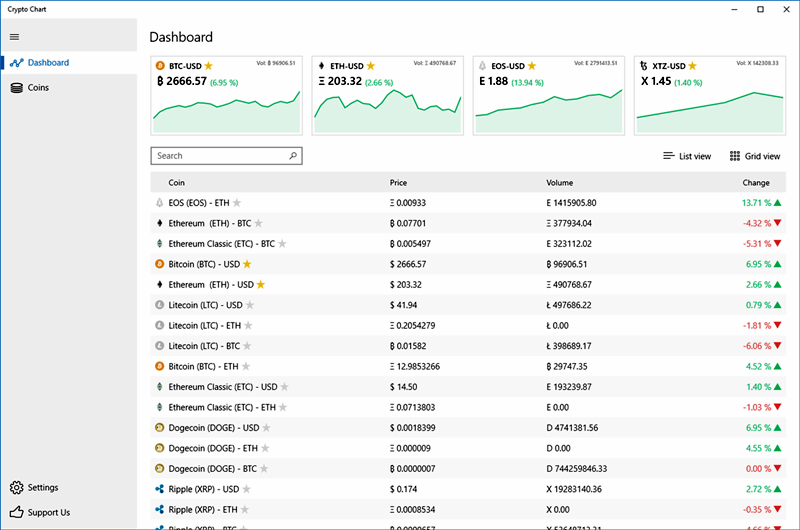This screenshot has height=530, width=800.
Task: Click Ripple icon in XRP - ETH row
Action: [159, 509]
